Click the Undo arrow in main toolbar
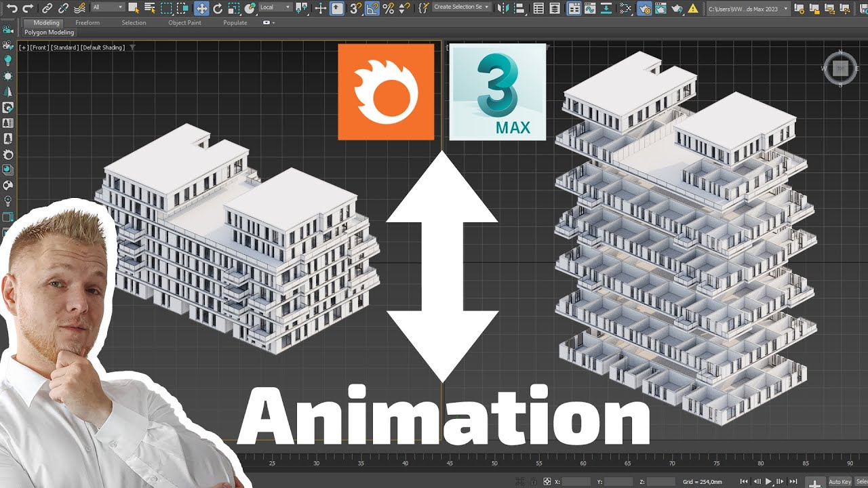868x488 pixels. [12, 8]
